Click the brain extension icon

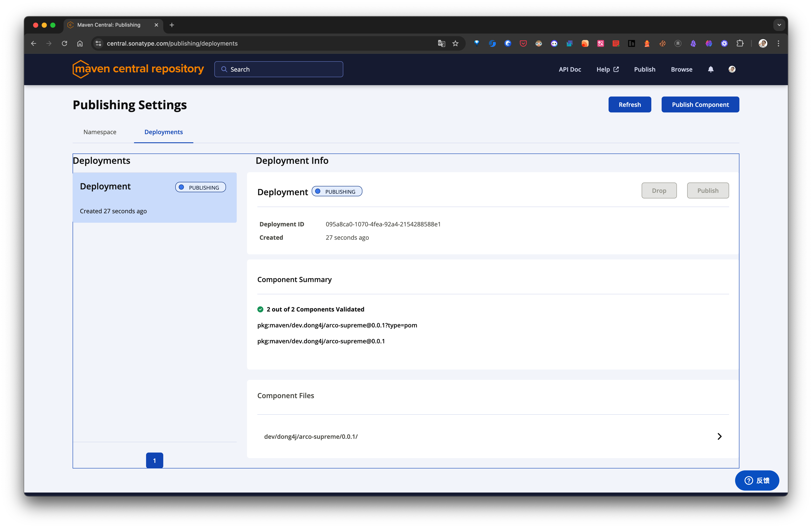709,43
